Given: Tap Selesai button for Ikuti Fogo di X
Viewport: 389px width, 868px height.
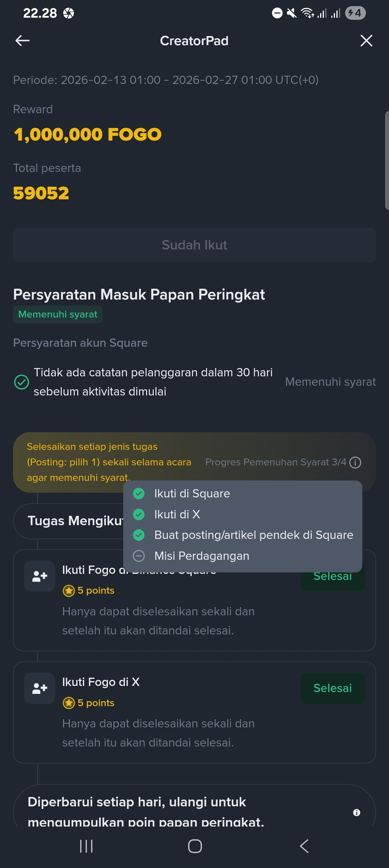Looking at the screenshot, I should [332, 688].
